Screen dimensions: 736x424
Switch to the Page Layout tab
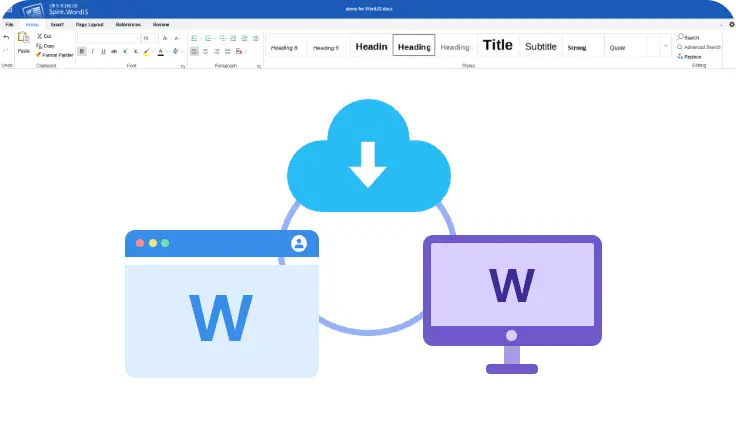pos(90,24)
